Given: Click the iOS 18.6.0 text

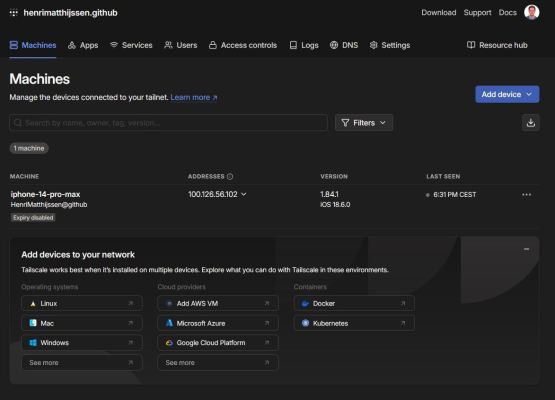Looking at the screenshot, I should [335, 205].
